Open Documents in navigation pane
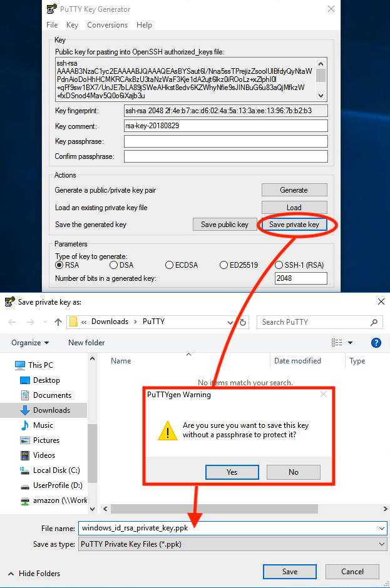This screenshot has width=390, height=588. 46,395
